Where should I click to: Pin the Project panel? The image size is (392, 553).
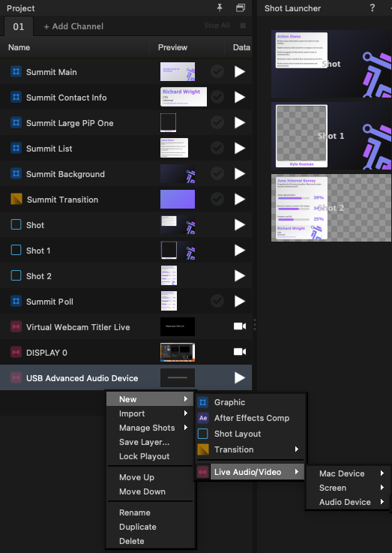tap(220, 8)
